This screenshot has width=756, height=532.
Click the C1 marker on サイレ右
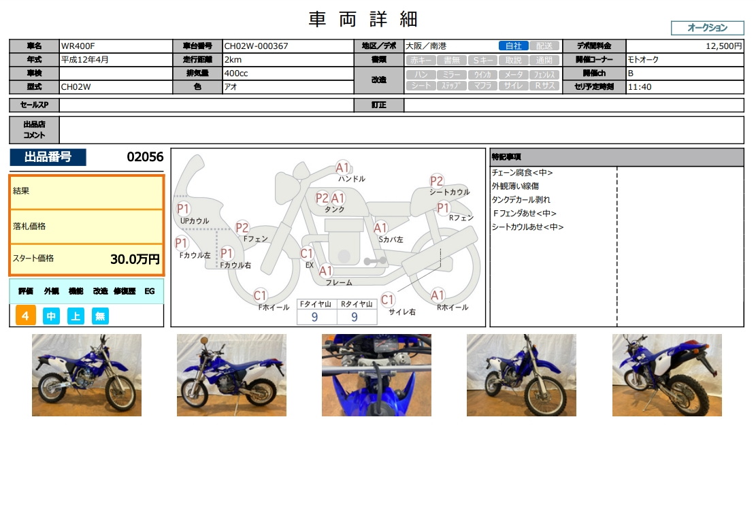[x=388, y=299]
